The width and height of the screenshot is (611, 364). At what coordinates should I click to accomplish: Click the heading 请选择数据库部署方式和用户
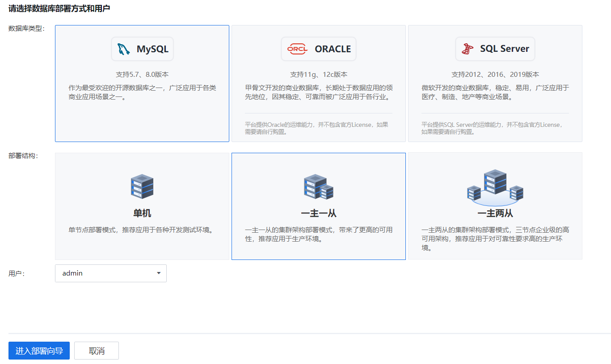click(x=59, y=8)
